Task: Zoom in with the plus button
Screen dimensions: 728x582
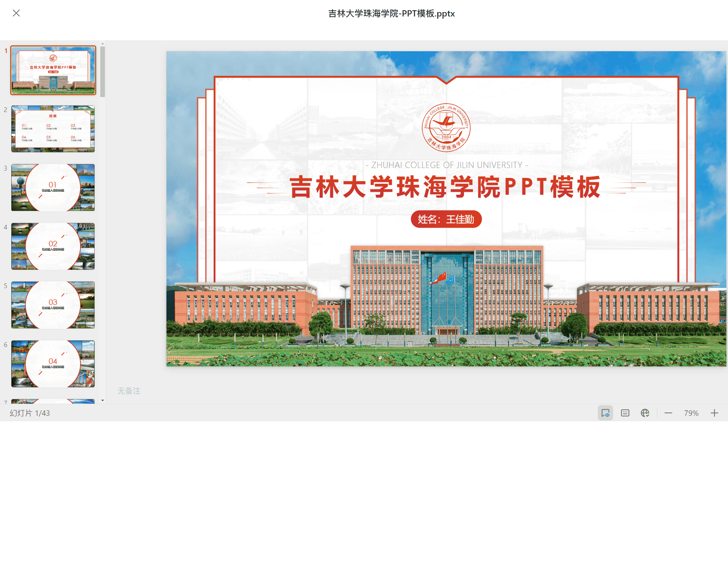Action: point(714,413)
